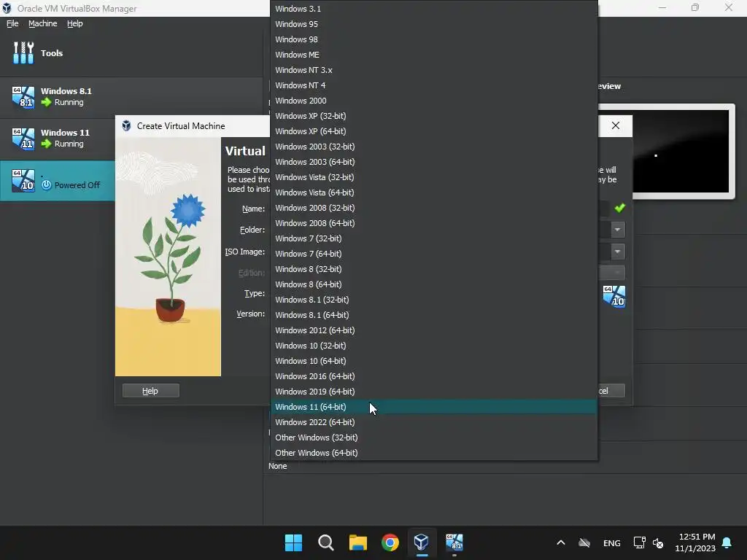Open the Help menu

tap(75, 23)
